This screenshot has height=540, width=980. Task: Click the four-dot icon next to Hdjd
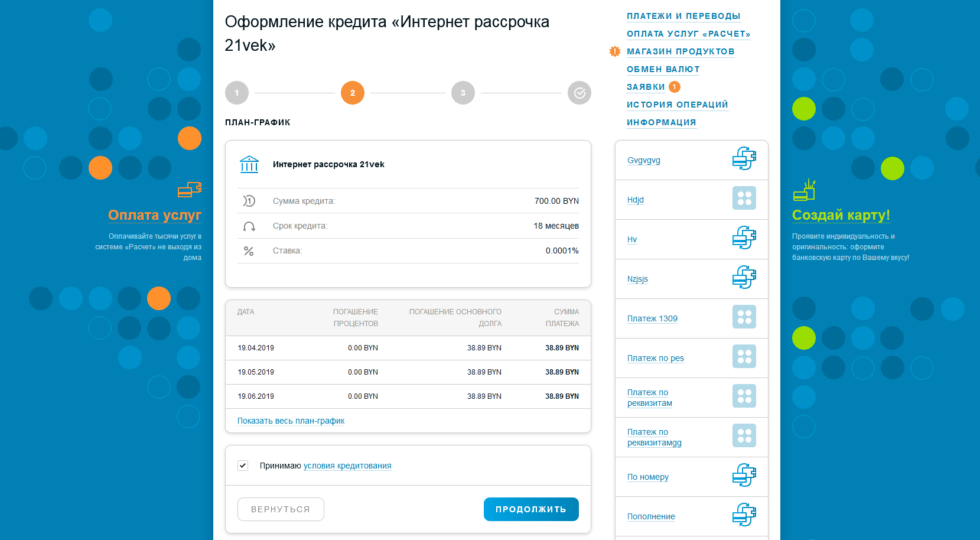click(x=744, y=198)
